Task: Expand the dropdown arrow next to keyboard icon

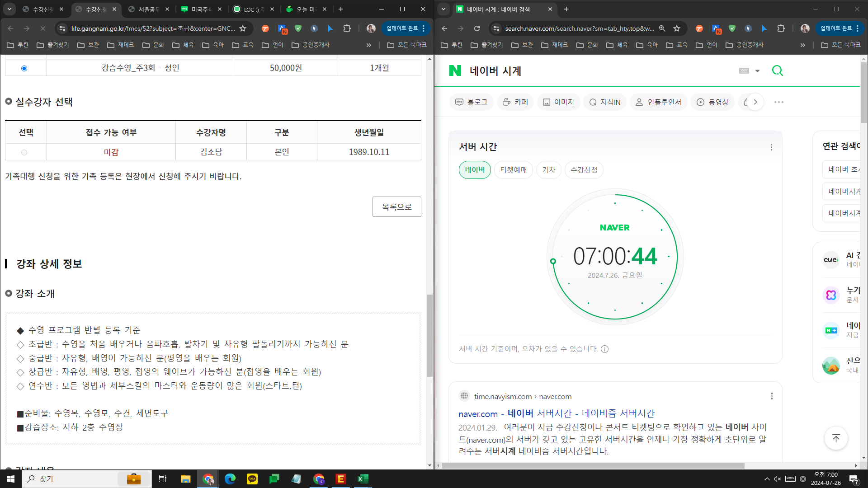Action: click(x=757, y=71)
